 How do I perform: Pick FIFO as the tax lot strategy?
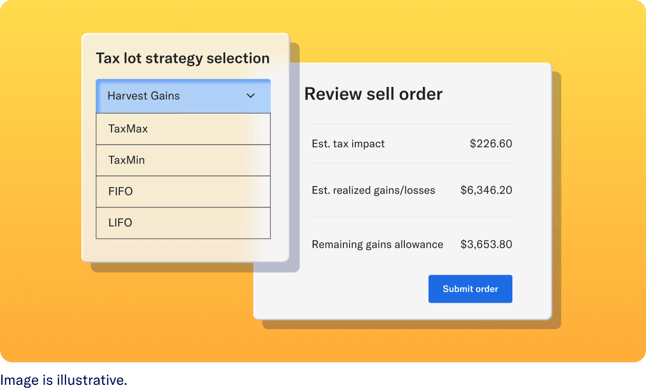(x=183, y=192)
